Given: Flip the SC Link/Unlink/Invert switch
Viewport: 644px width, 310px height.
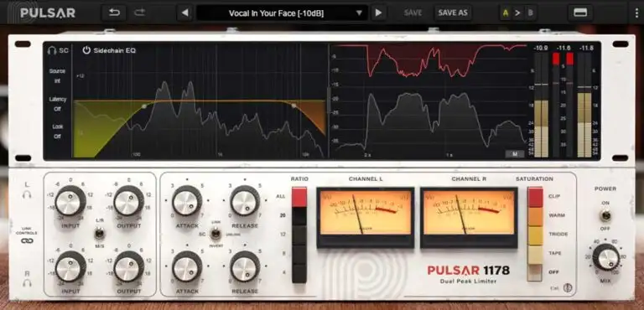Looking at the screenshot, I should 216,235.
